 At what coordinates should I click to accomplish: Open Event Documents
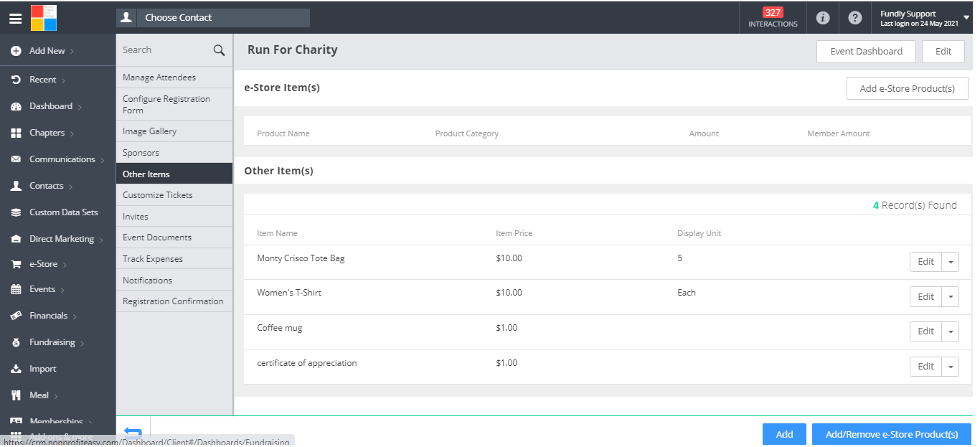click(174, 237)
